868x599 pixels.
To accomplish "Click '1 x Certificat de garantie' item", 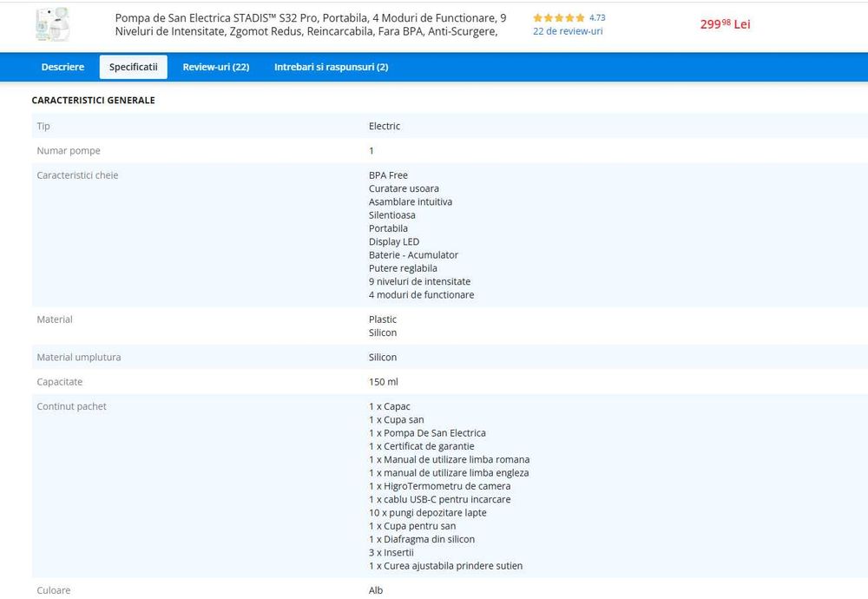I will click(421, 445).
